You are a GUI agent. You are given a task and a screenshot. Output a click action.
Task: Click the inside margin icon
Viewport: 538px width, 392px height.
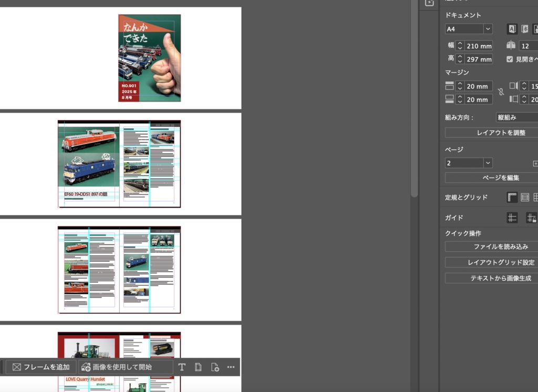tap(514, 86)
